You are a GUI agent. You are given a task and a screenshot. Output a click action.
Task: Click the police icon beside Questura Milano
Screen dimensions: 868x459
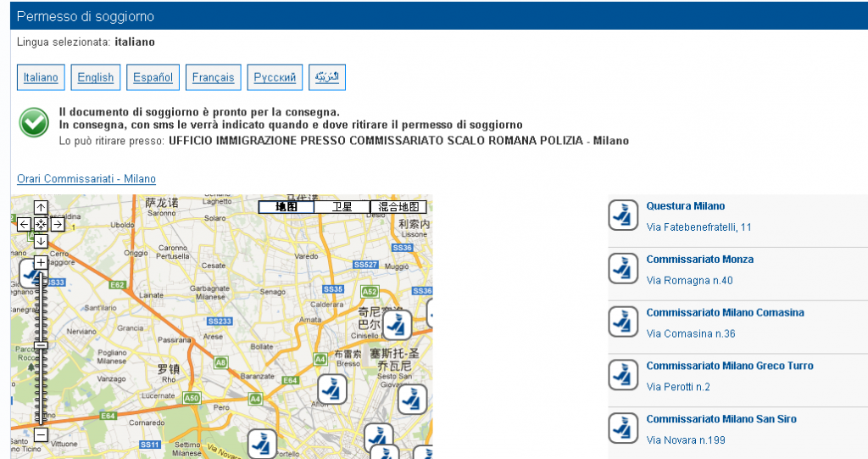click(x=623, y=216)
